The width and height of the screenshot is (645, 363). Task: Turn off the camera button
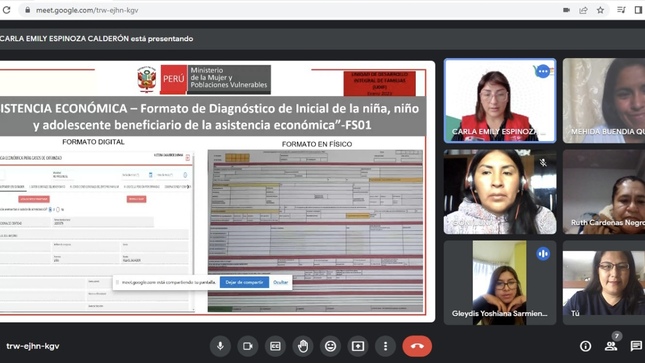(x=248, y=346)
